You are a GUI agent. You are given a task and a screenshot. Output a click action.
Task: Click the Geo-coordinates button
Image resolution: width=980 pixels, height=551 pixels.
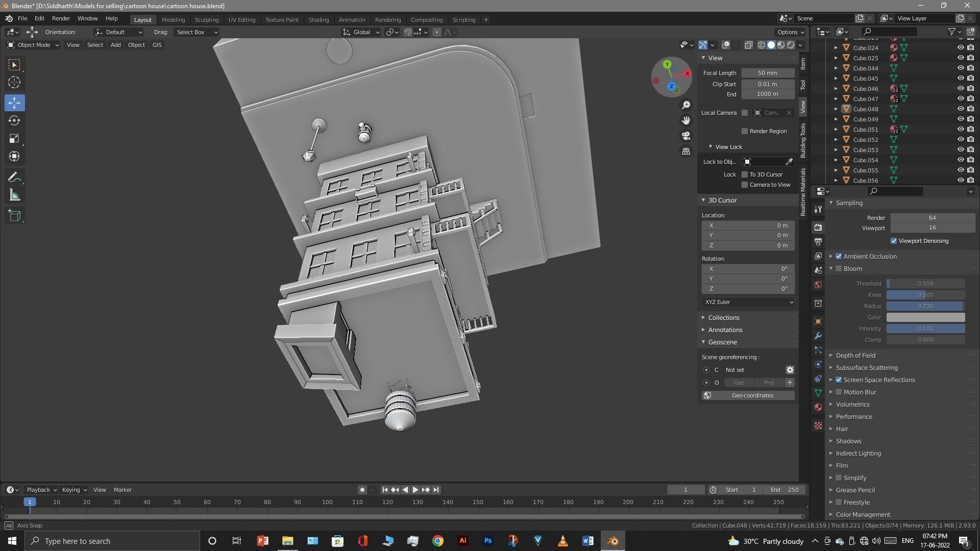[748, 395]
